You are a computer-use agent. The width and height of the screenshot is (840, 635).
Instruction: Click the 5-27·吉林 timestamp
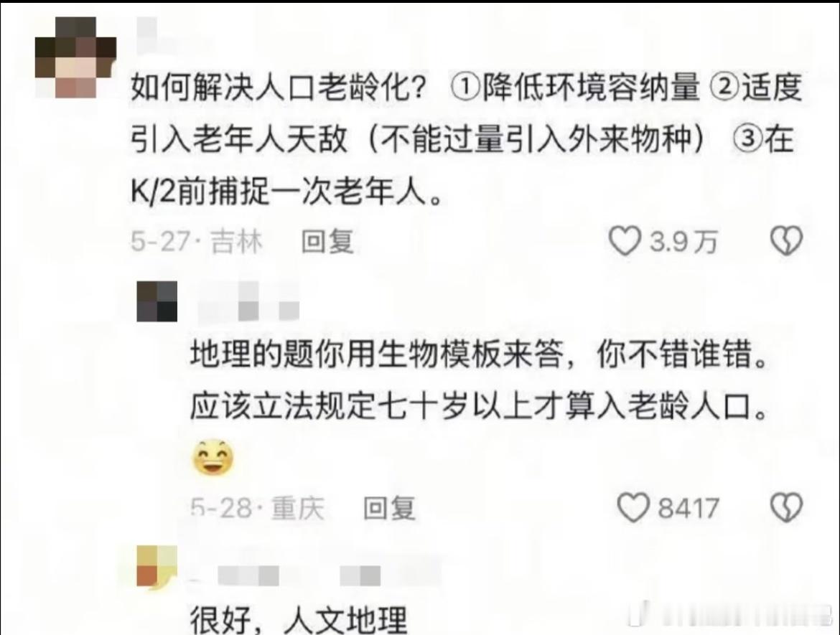pyautogui.click(x=197, y=242)
